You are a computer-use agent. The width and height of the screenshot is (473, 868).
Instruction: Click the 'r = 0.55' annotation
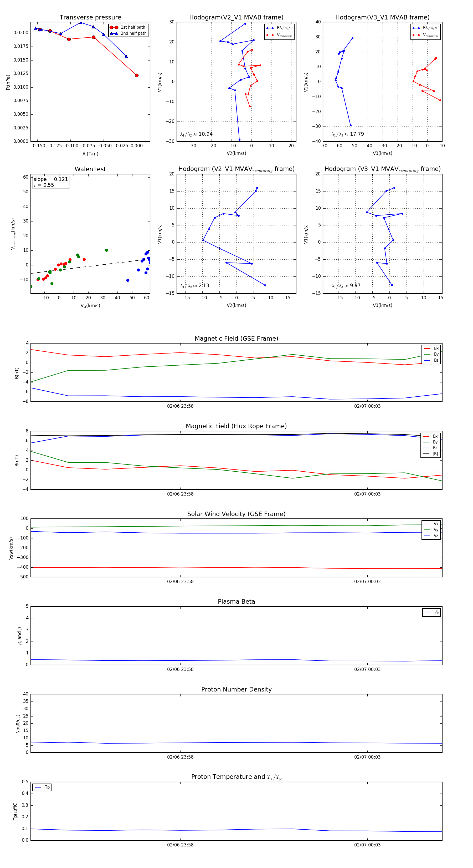click(x=44, y=185)
